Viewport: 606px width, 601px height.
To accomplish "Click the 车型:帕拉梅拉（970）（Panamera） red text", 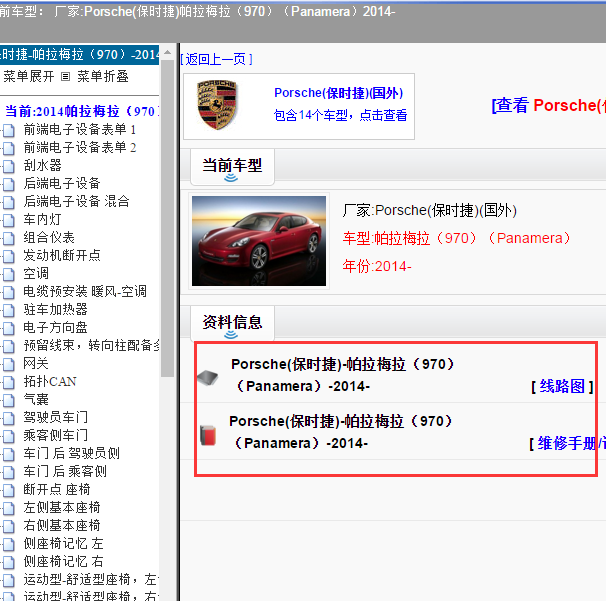I will (456, 238).
